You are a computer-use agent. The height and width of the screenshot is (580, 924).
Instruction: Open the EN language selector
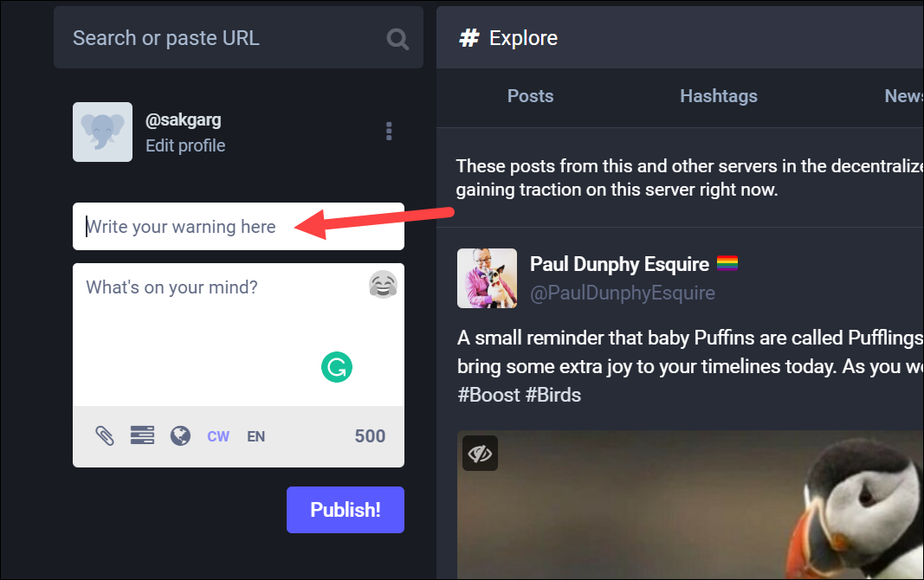click(x=255, y=436)
